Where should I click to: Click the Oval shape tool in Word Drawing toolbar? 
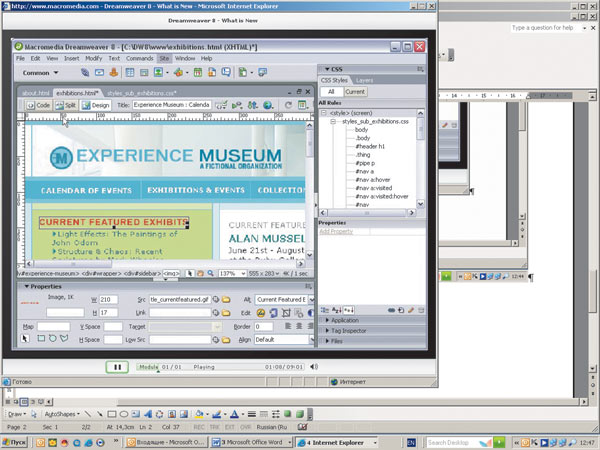124,414
